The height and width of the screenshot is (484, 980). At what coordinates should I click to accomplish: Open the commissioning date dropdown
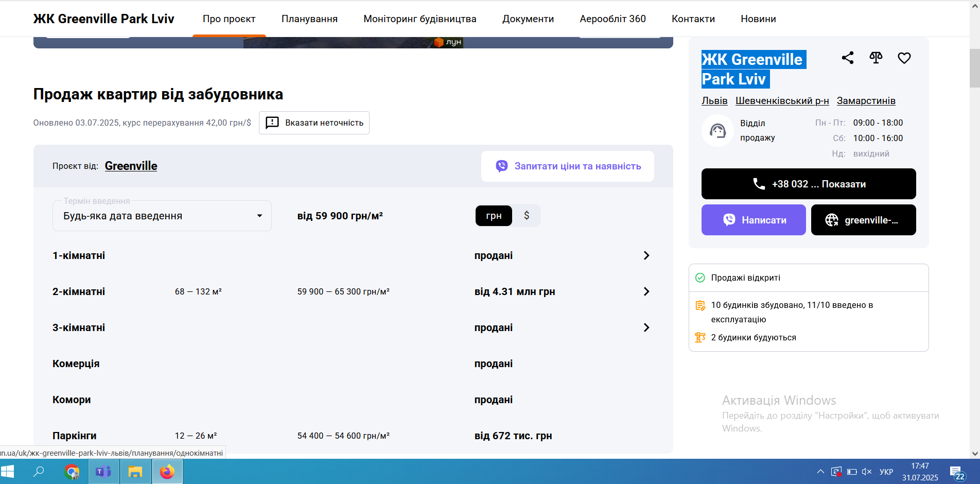pos(162,216)
